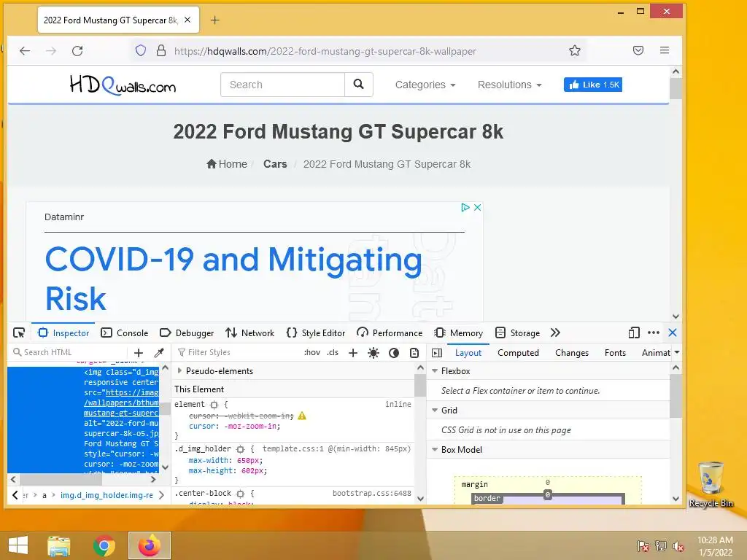Open the Memory tab

[x=459, y=332]
